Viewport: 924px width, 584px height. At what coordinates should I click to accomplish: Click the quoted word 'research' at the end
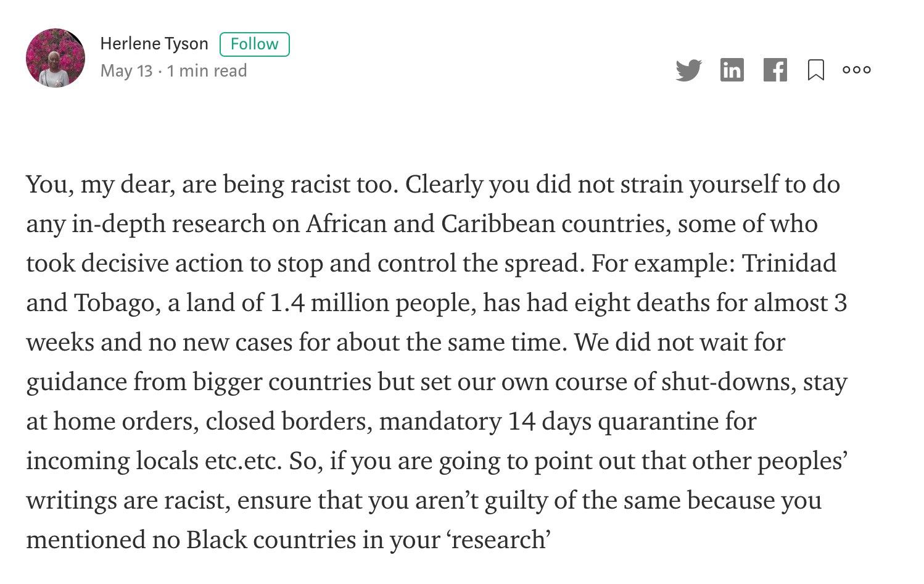pos(498,540)
